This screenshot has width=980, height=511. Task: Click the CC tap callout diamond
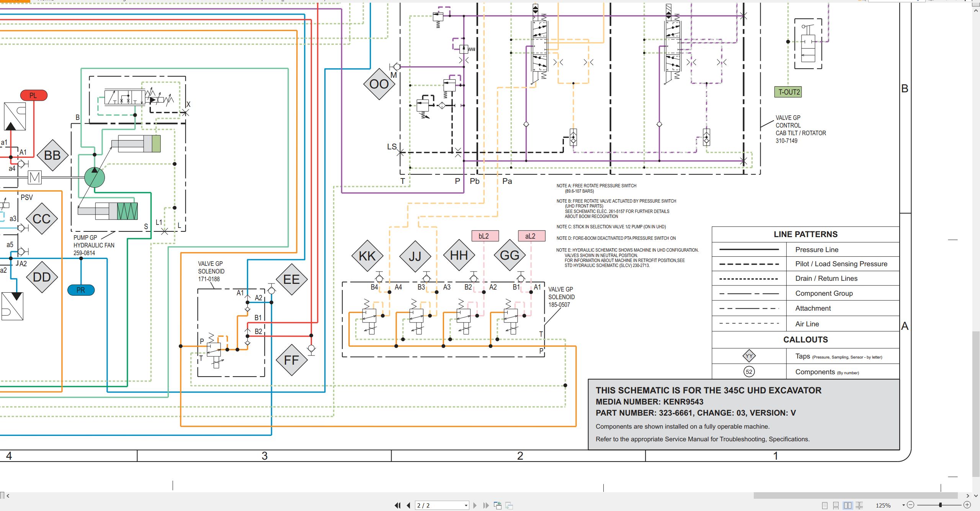42,219
